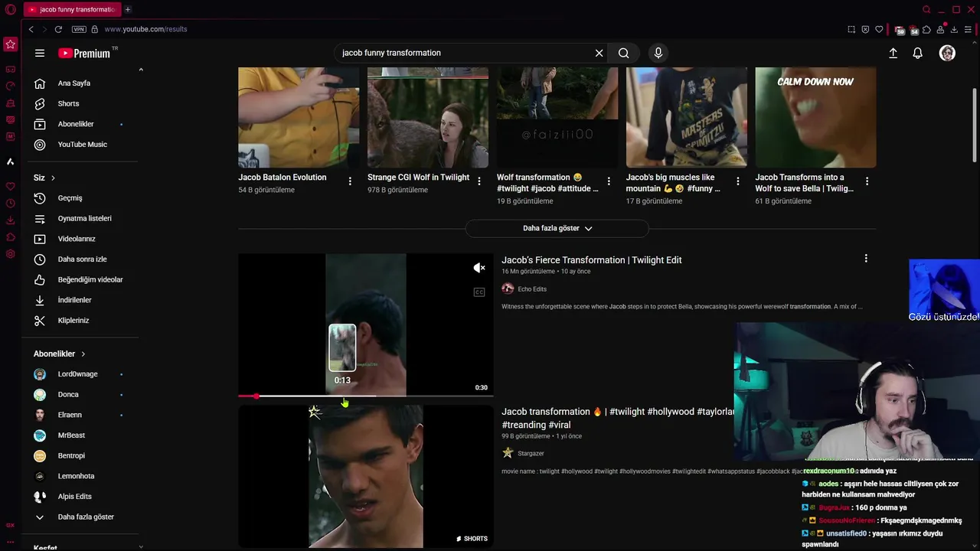Screen dimensions: 980x551
Task: Open Oynatma listeleri
Action: [86, 218]
